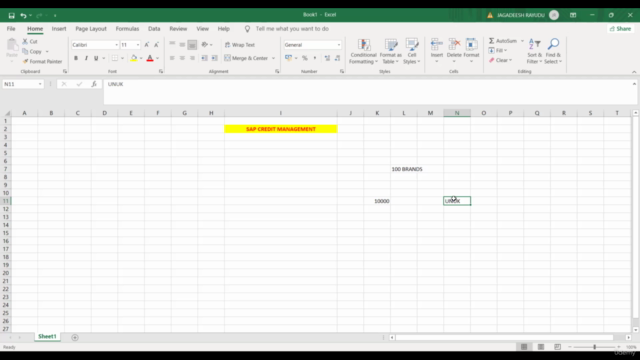Image resolution: width=640 pixels, height=360 pixels.
Task: Apply Comma Style number format
Action: [x=315, y=58]
